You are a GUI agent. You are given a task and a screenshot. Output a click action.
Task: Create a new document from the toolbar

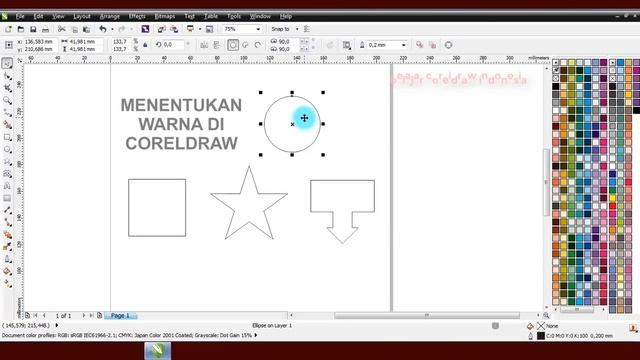[x=8, y=29]
